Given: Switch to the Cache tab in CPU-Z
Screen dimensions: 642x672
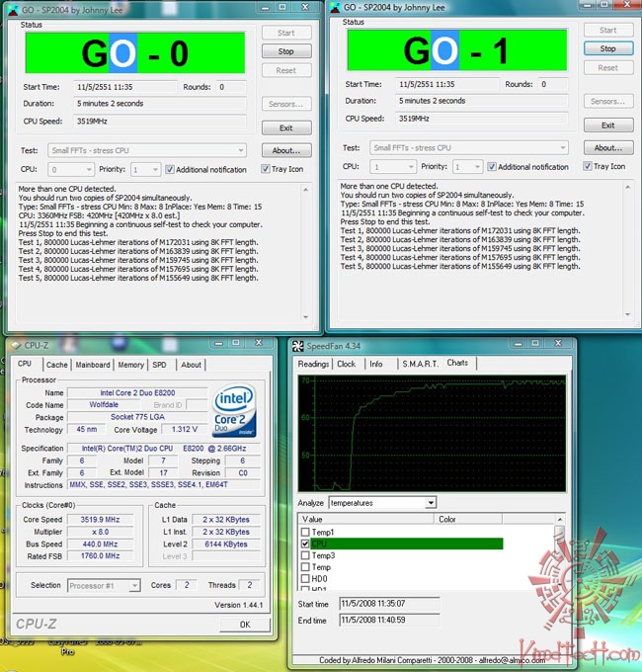Looking at the screenshot, I should pos(57,365).
